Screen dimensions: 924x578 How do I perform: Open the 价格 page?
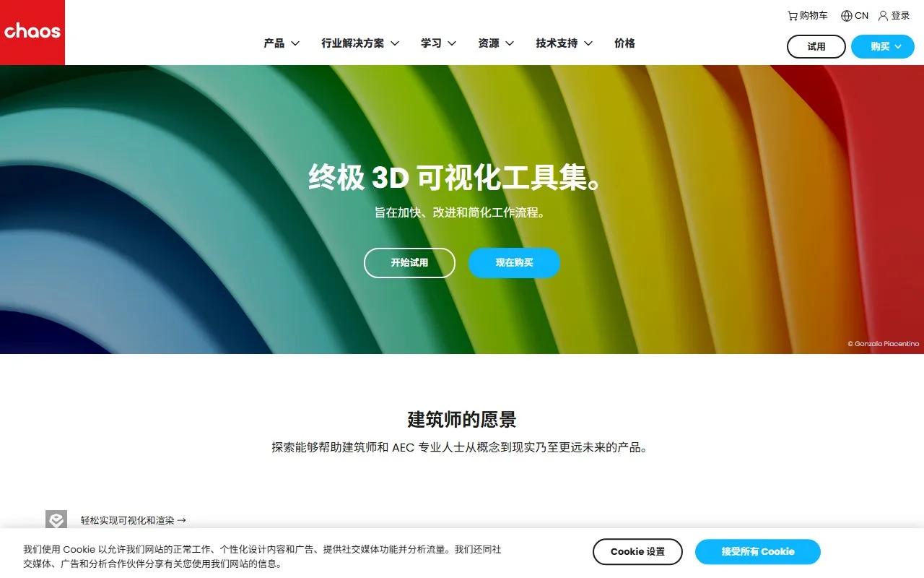click(624, 43)
